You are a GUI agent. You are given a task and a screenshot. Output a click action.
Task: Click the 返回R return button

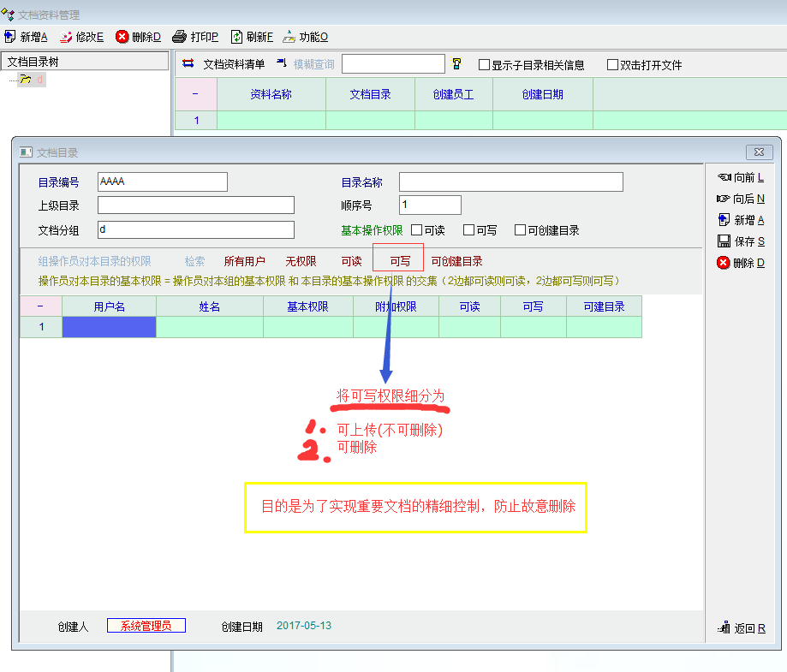pos(742,628)
